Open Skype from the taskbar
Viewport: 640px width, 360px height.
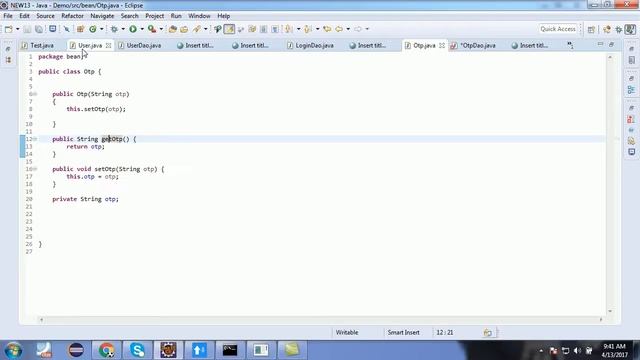138,350
